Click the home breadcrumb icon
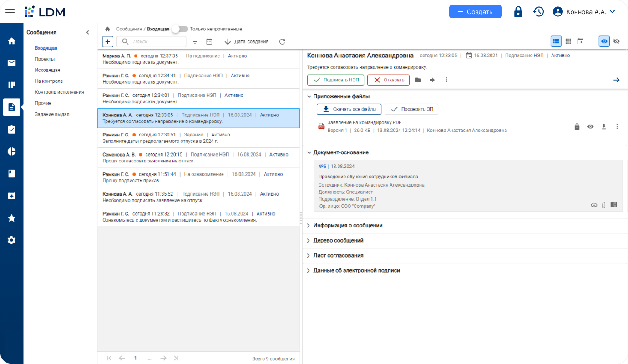This screenshot has height=364, width=628. [x=108, y=29]
